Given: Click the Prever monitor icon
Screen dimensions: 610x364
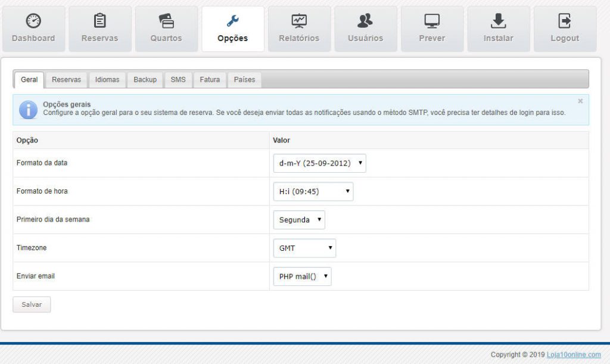Looking at the screenshot, I should pyautogui.click(x=432, y=21).
